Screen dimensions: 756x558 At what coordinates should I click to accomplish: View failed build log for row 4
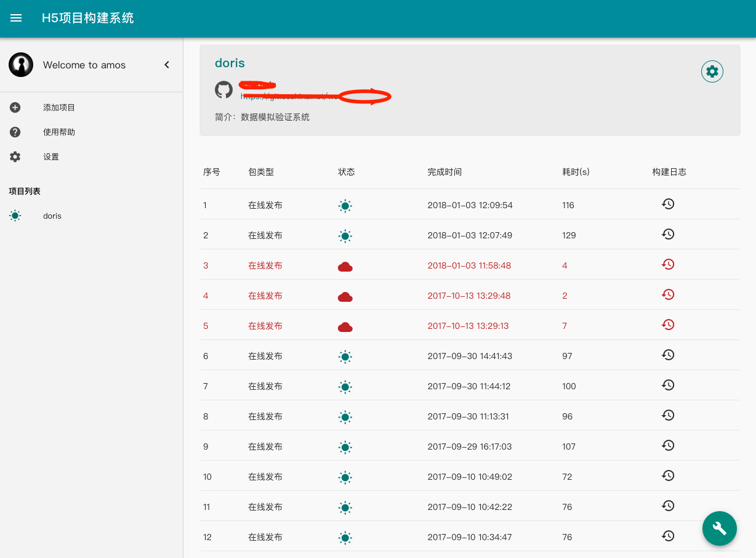click(x=668, y=294)
